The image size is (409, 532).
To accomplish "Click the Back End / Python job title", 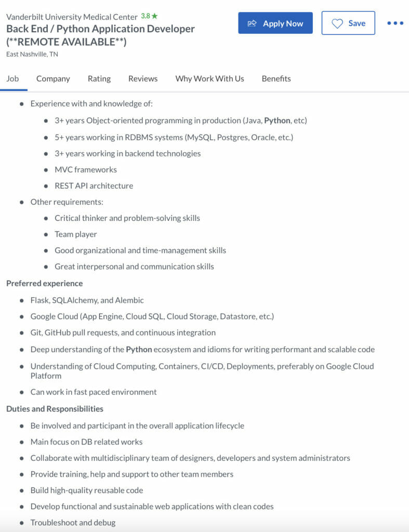I will point(100,29).
